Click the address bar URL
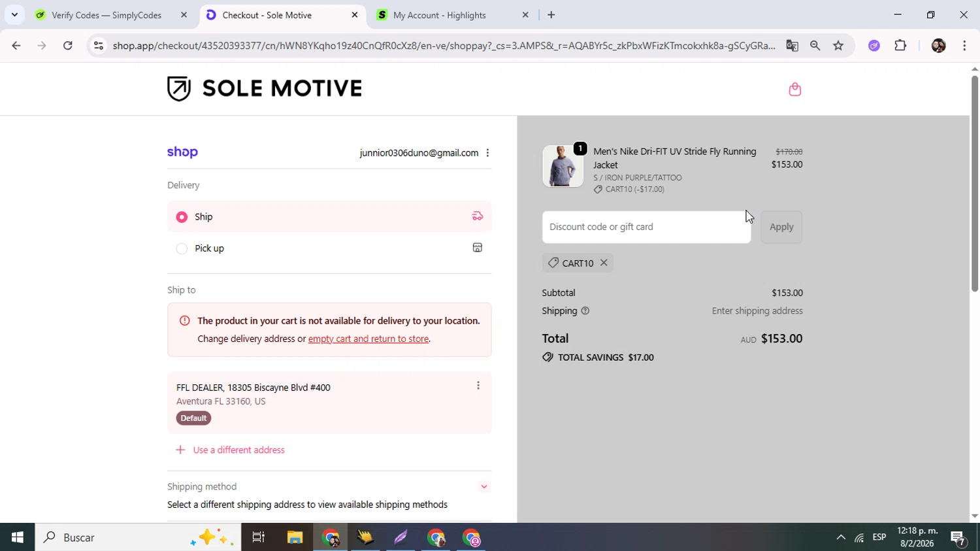980x551 pixels. [444, 46]
